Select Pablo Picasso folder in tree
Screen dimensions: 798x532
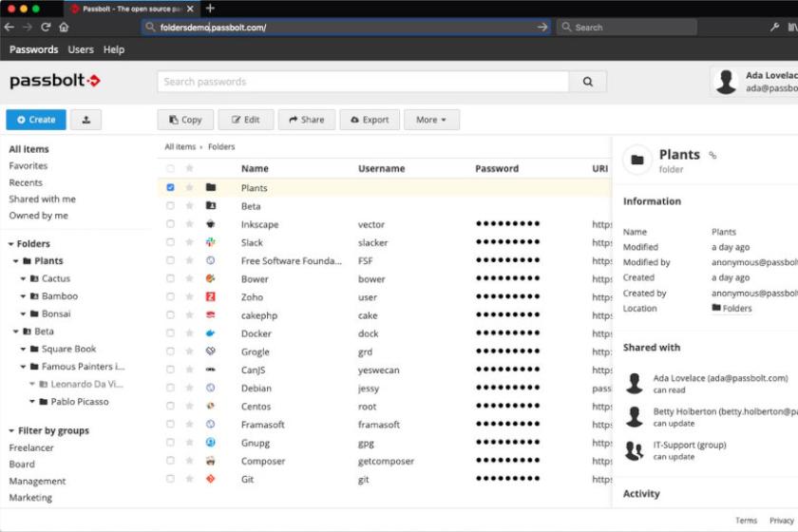[x=80, y=402]
